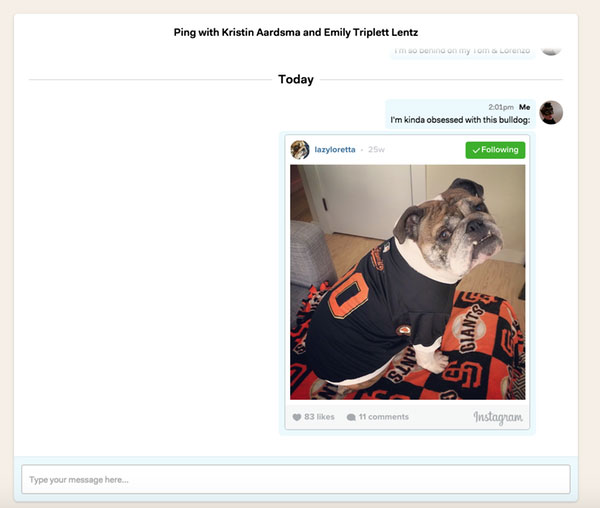600x508 pixels.
Task: Click the heart likes icon
Action: pyautogui.click(x=297, y=417)
